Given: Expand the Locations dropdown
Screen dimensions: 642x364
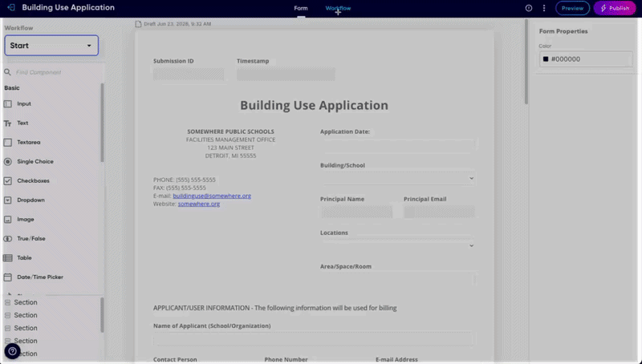Looking at the screenshot, I should tap(397, 245).
